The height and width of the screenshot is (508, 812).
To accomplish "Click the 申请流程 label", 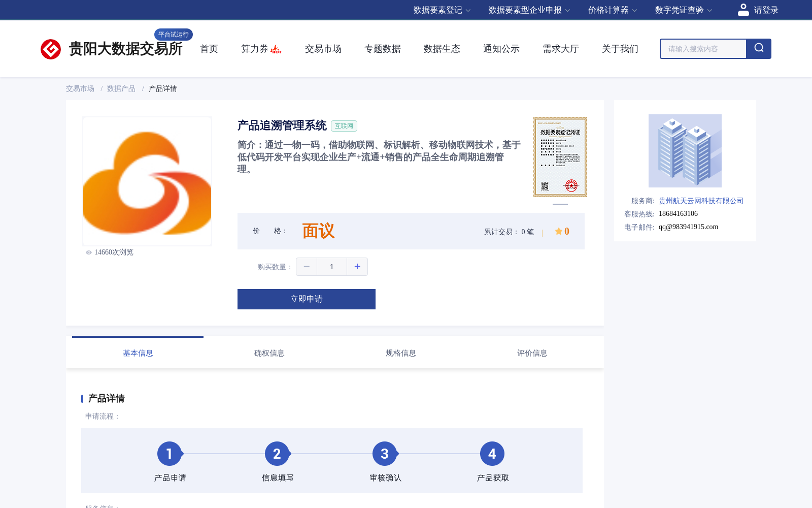I will 103,416.
